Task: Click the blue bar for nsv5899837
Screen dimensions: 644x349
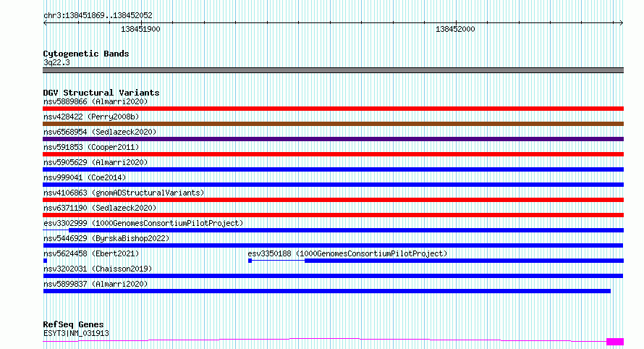Action: [327, 291]
